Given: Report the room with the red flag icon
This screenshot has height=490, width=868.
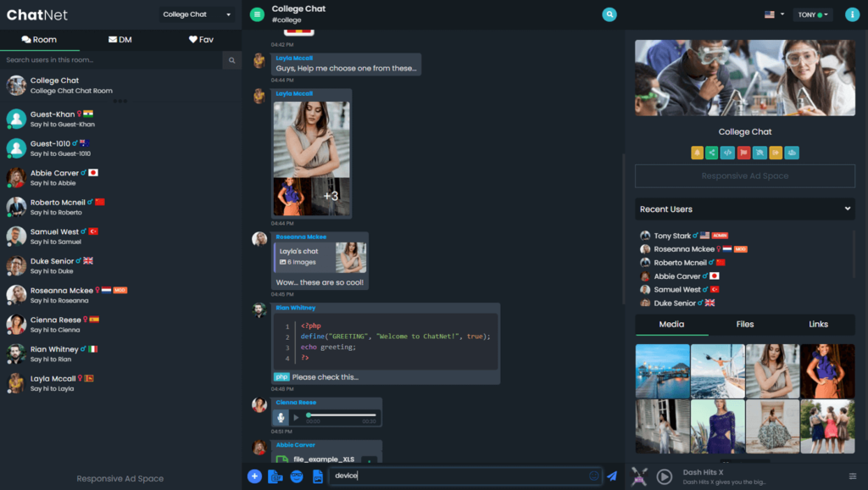Looking at the screenshot, I should coord(743,153).
